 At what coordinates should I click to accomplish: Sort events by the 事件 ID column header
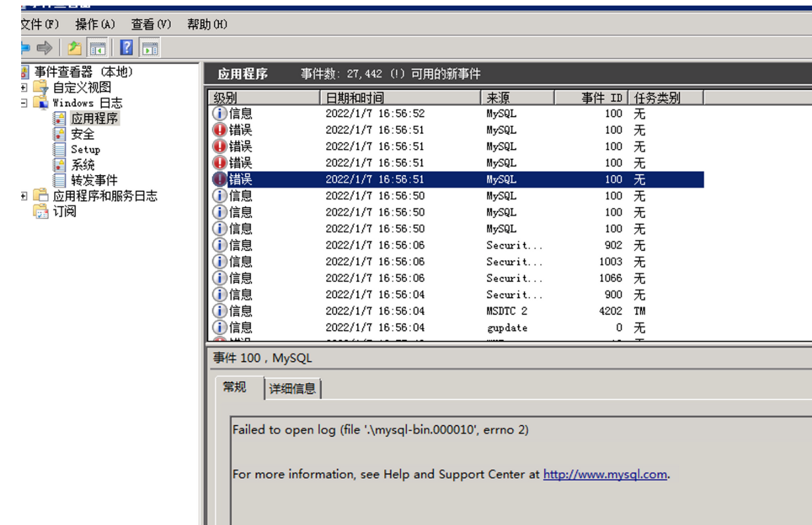pyautogui.click(x=602, y=97)
